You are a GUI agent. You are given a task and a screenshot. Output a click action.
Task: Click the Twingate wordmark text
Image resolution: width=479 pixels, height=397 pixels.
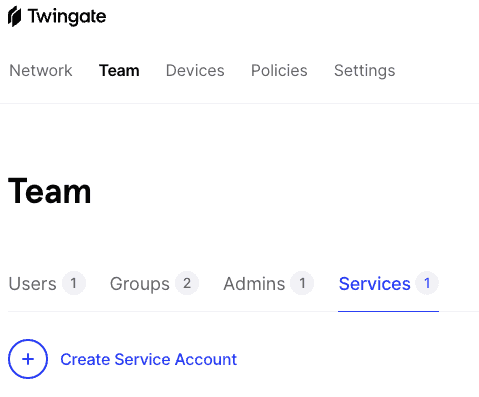click(67, 17)
